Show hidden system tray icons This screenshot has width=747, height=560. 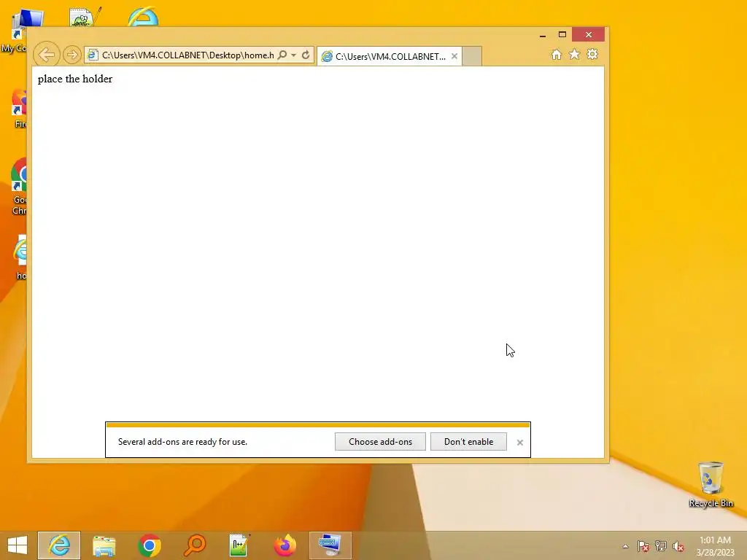[x=625, y=546]
